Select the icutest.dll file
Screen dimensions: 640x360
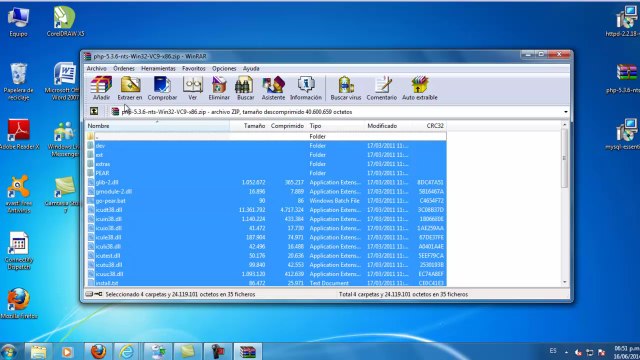pos(266,256)
